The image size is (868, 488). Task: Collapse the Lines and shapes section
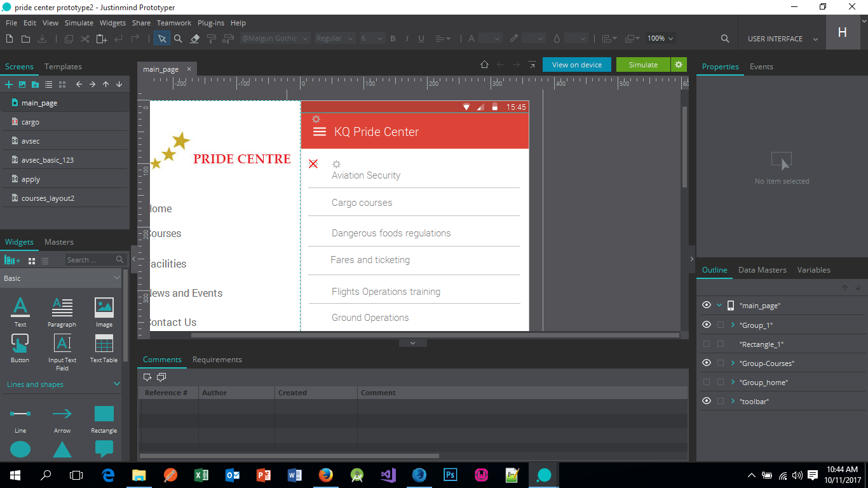(x=117, y=384)
